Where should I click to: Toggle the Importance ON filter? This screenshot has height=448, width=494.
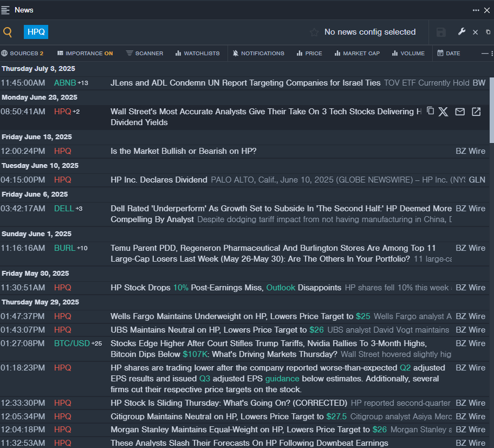[x=85, y=53]
